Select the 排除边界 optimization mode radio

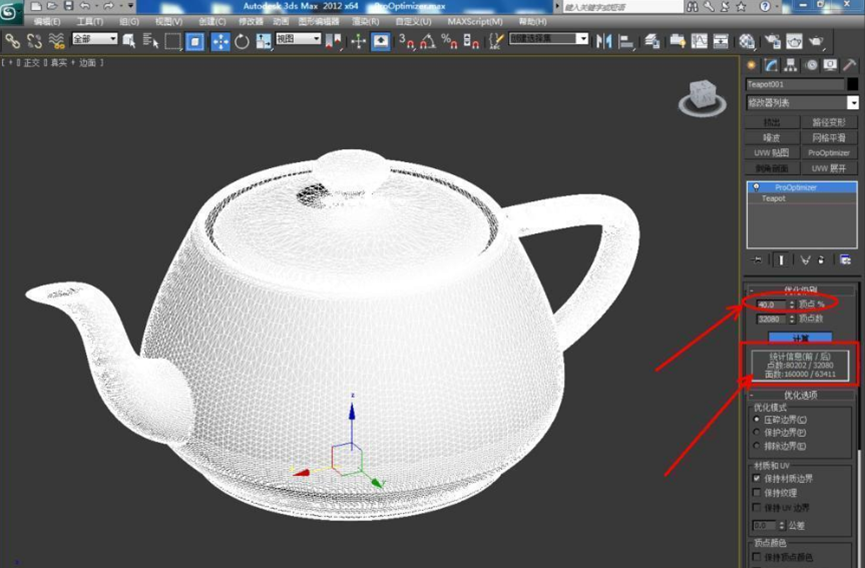[757, 446]
